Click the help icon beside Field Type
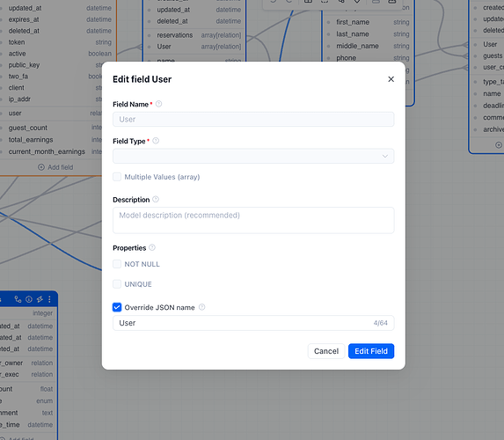 tap(156, 141)
